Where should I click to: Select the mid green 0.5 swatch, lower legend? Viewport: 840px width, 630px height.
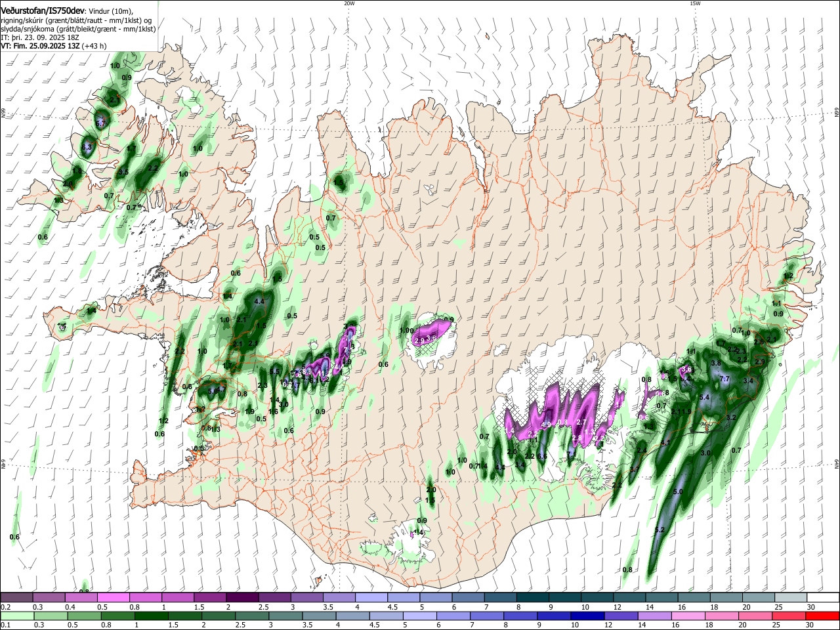coord(85,616)
